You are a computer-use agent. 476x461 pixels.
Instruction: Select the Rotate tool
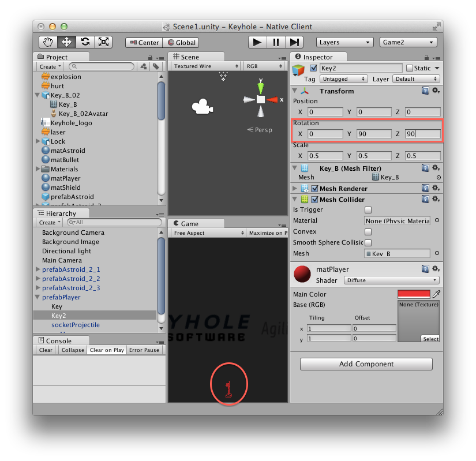pos(85,42)
